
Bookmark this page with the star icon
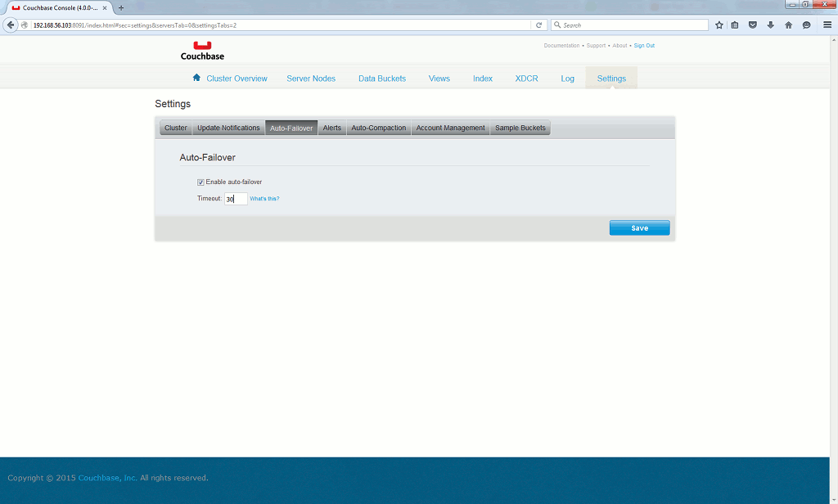(x=719, y=25)
